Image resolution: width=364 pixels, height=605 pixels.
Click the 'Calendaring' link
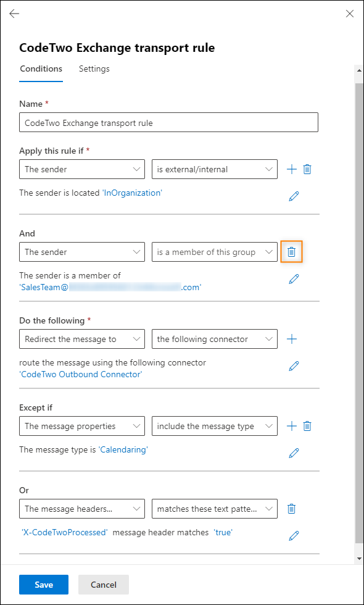click(123, 449)
